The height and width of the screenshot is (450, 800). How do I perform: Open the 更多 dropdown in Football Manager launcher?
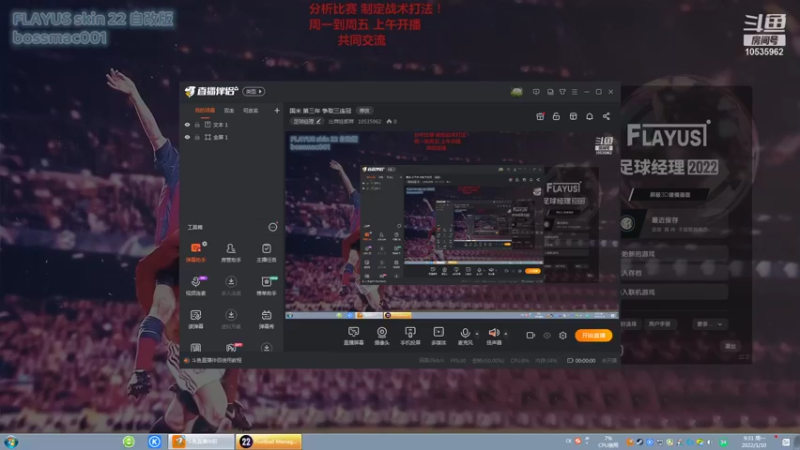click(709, 324)
